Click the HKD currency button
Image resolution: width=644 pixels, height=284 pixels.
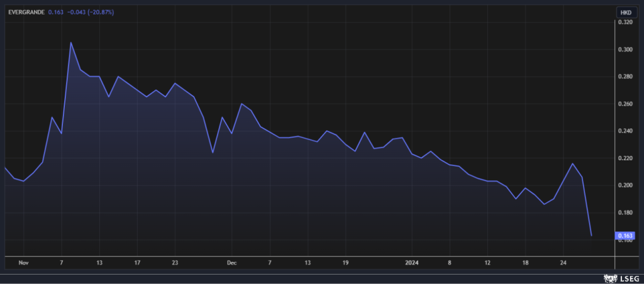tap(626, 13)
